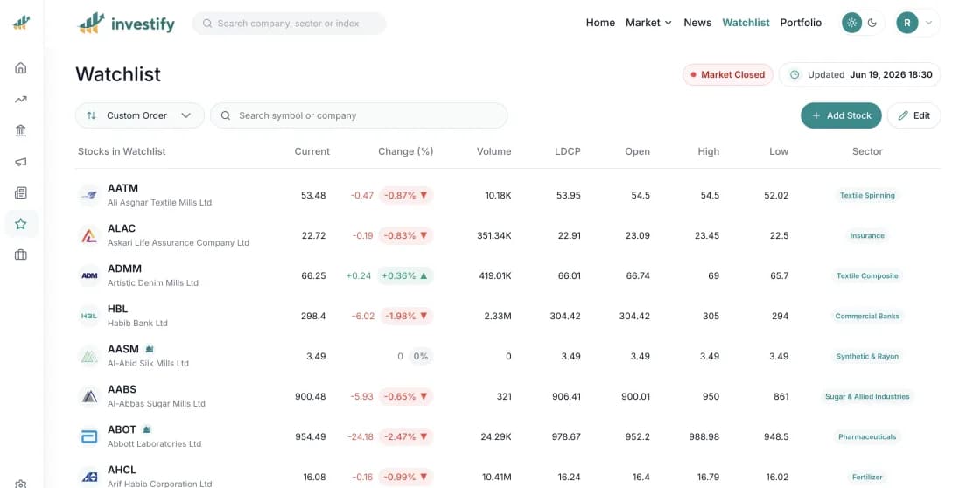
Task: Click the Commercial Banks sector tag
Action: (x=867, y=317)
